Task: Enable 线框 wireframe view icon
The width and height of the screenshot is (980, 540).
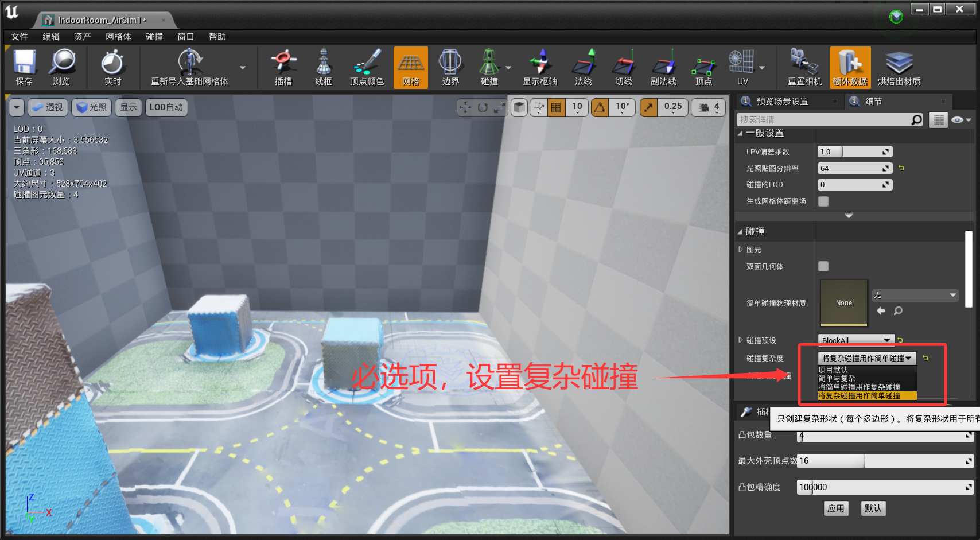Action: click(x=324, y=67)
